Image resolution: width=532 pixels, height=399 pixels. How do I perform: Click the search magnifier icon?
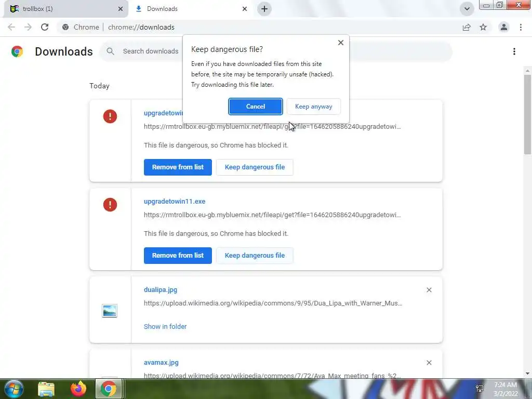(110, 51)
